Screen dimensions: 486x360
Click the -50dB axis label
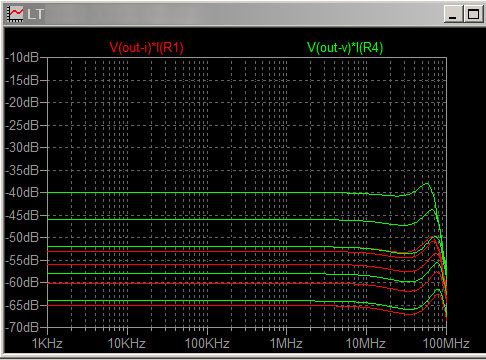22,238
